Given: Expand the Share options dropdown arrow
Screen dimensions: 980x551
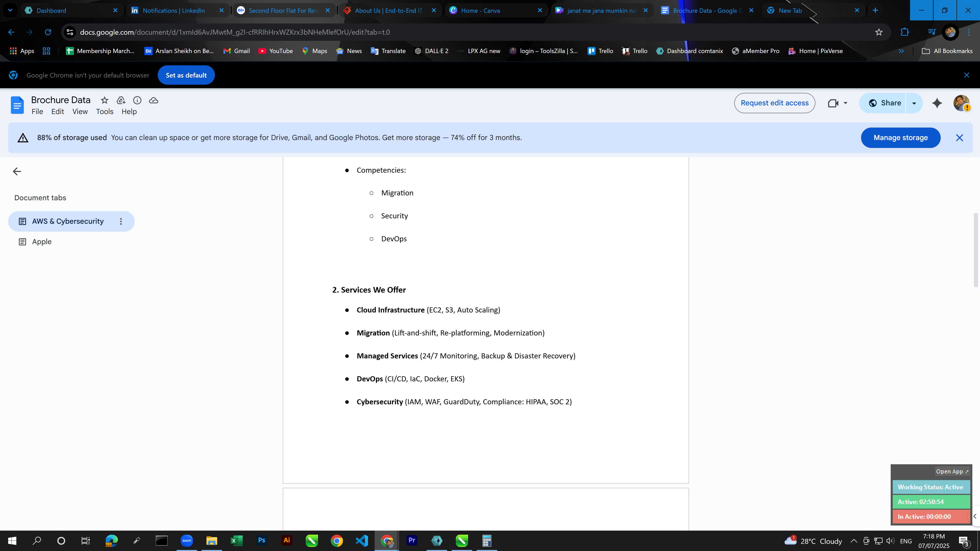Looking at the screenshot, I should pos(914,103).
